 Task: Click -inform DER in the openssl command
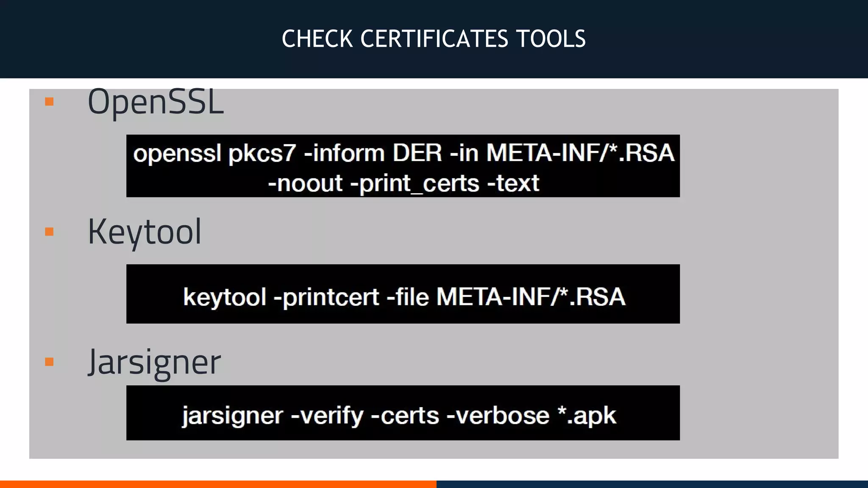coord(373,153)
